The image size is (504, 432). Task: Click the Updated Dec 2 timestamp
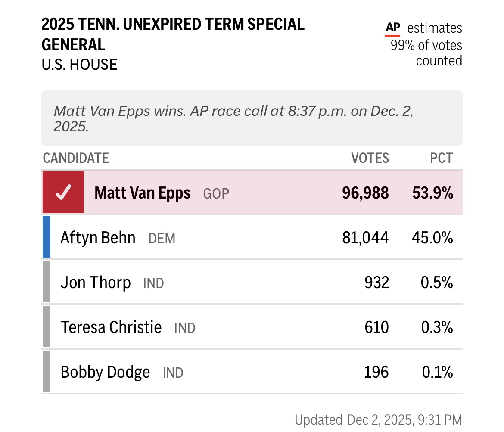(378, 419)
